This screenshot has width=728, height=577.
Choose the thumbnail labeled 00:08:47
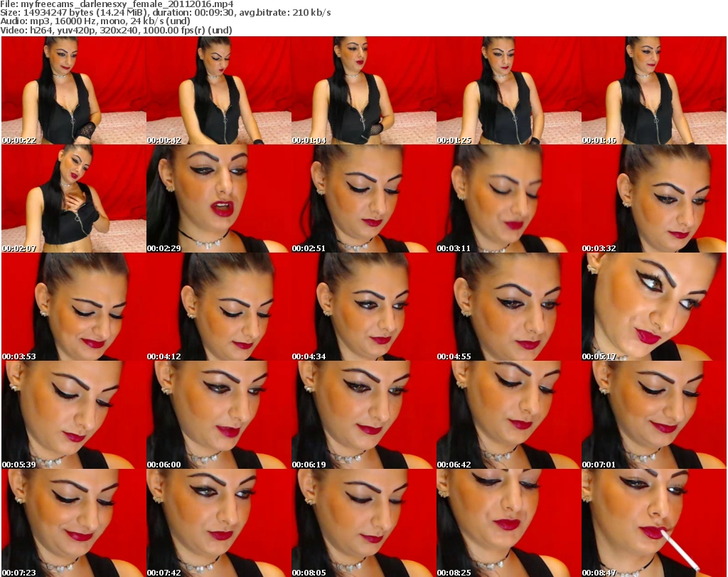[654, 523]
